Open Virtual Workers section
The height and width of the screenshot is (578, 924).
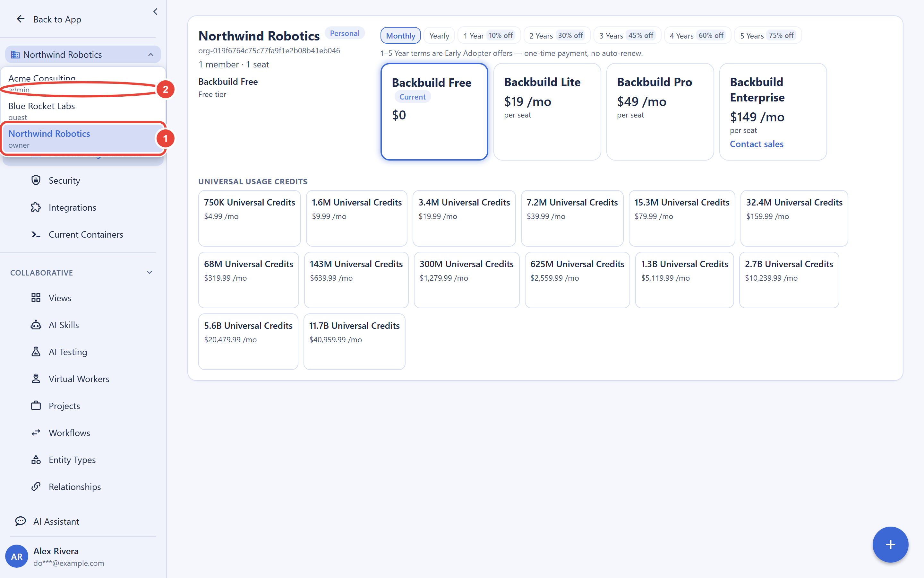click(x=79, y=379)
